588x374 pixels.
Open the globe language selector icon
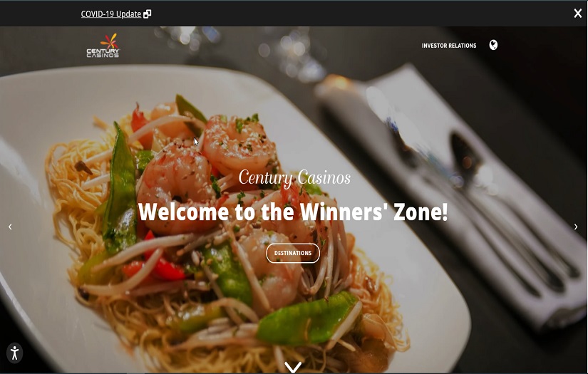pyautogui.click(x=493, y=45)
